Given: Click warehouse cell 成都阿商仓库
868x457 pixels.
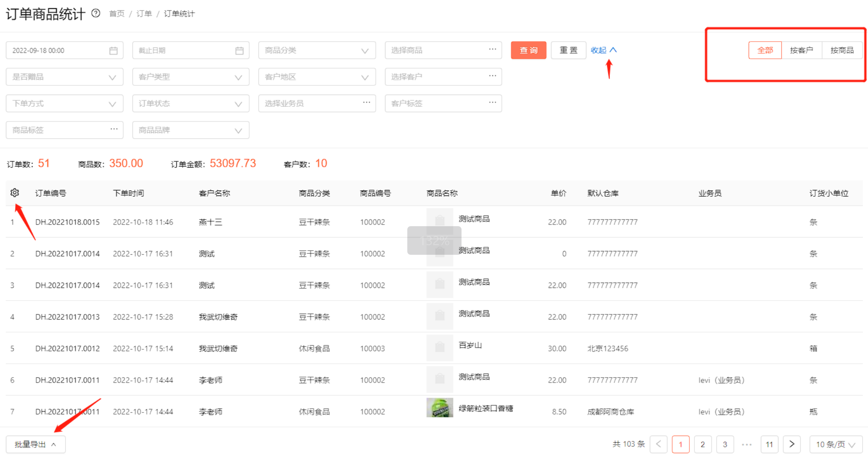Looking at the screenshot, I should coord(611,412).
